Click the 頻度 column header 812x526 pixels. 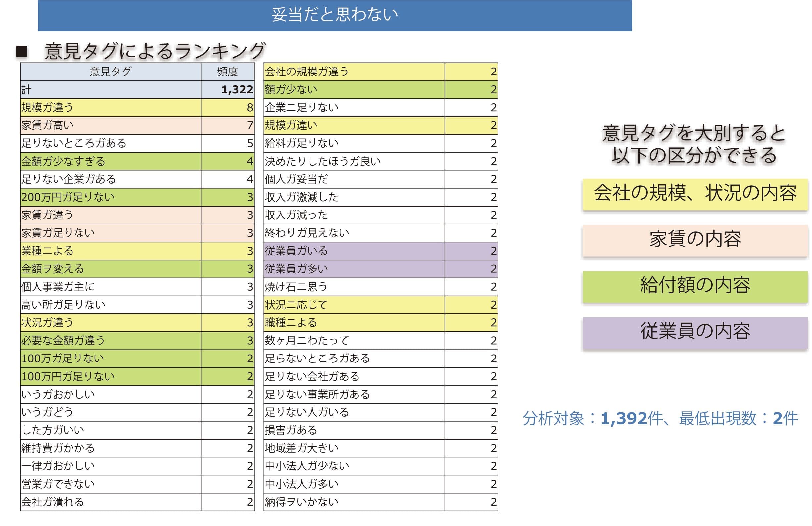pyautogui.click(x=227, y=72)
